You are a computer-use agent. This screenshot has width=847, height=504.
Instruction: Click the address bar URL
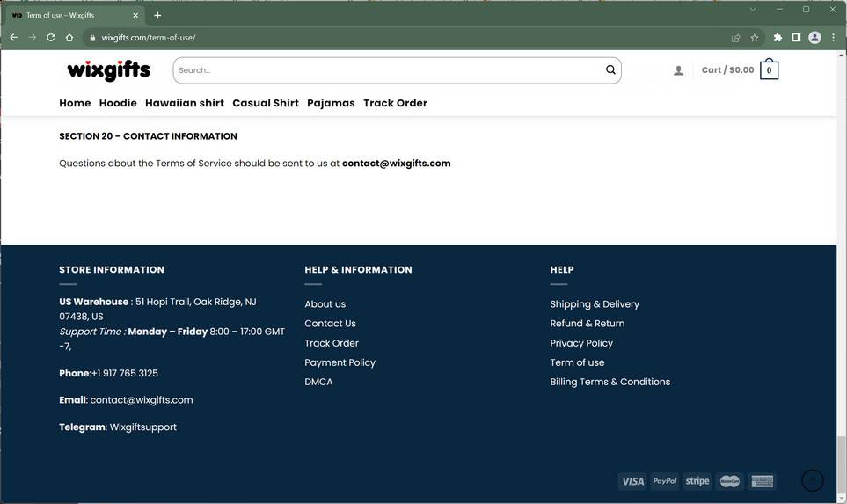pyautogui.click(x=149, y=38)
